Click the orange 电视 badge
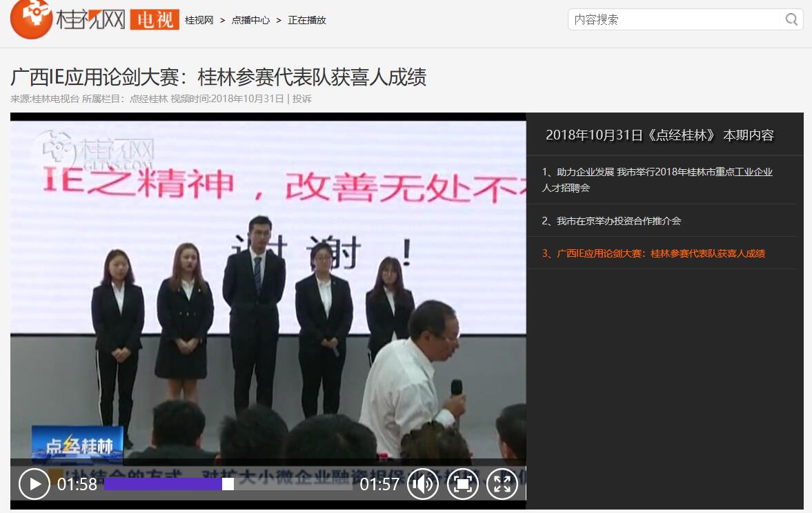812x513 pixels. tap(155, 20)
